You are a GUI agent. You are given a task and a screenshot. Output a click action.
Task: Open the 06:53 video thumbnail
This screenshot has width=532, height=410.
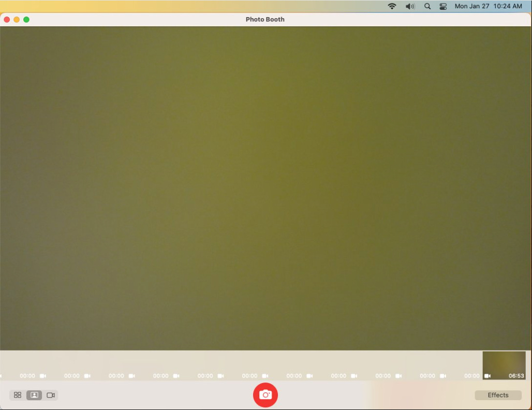click(x=504, y=365)
